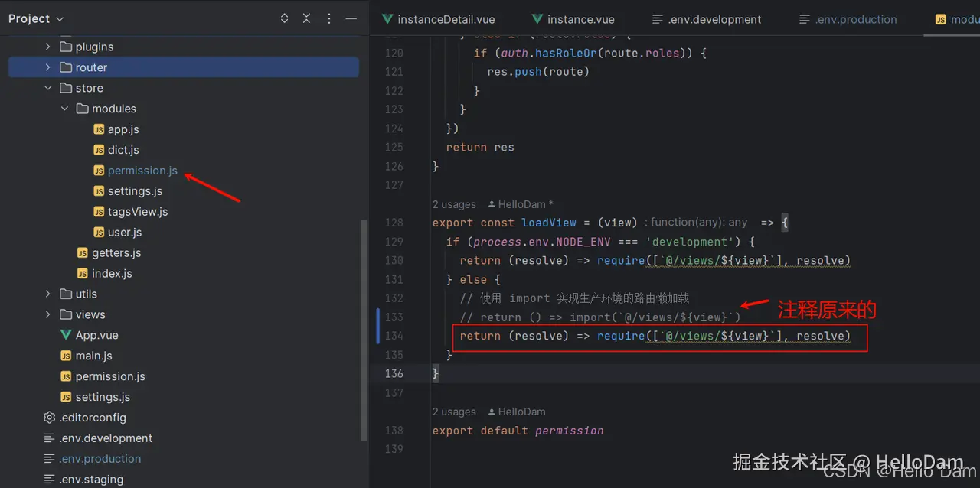Switch to instance.vue tab
980x488 pixels.
point(573,19)
